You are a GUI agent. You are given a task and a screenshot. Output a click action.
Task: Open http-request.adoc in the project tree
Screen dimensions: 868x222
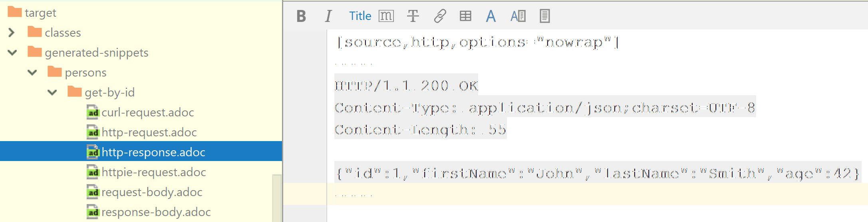tap(149, 132)
